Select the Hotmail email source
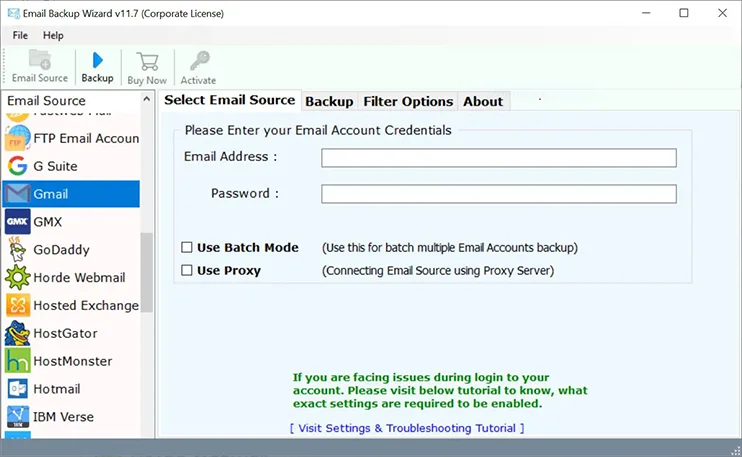 tap(56, 389)
